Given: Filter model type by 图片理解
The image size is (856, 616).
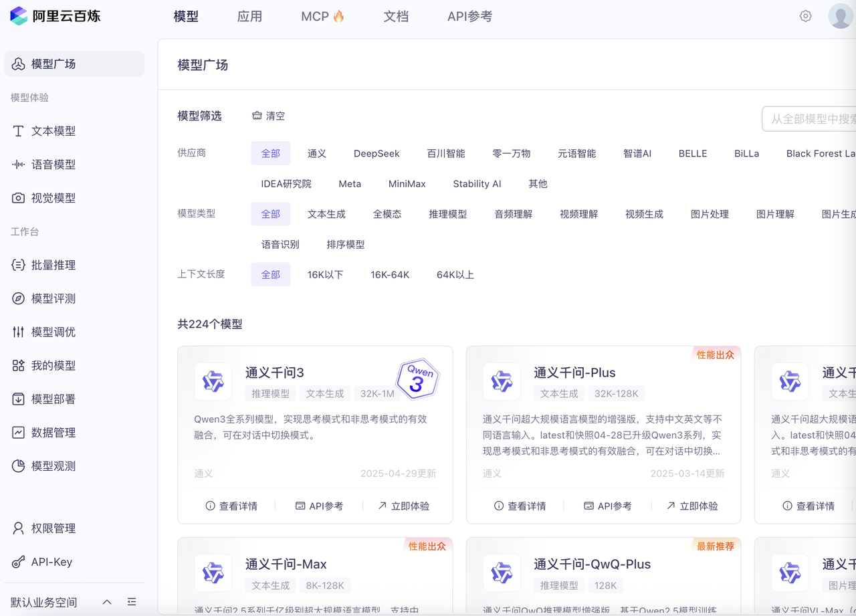Looking at the screenshot, I should tap(775, 214).
